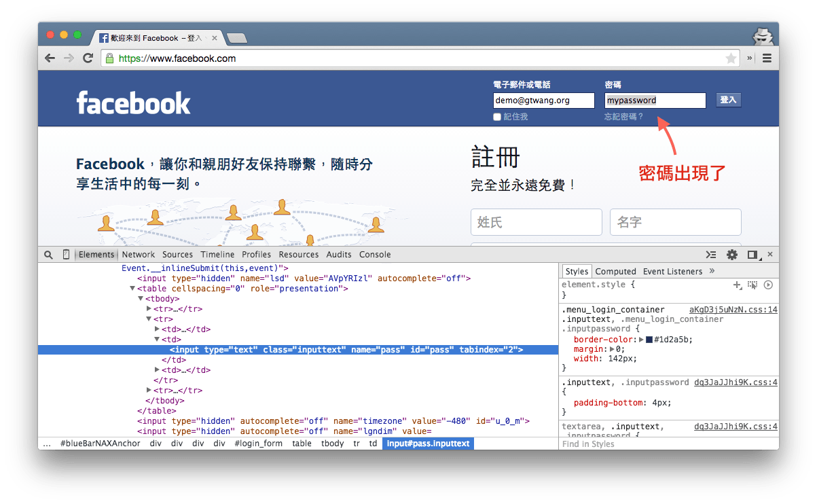The height and width of the screenshot is (504, 817).
Task: Toggle element state with the cursor-selection icon
Action: (752, 285)
